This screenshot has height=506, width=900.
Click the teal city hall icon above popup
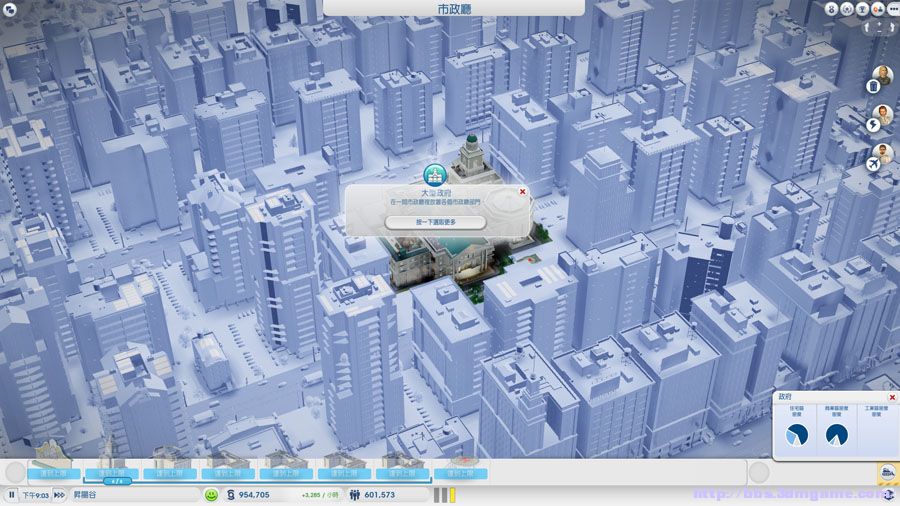click(435, 175)
